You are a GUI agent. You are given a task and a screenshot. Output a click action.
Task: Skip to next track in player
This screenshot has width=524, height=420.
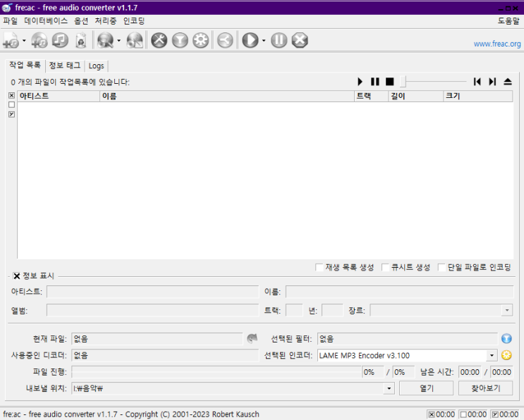492,82
